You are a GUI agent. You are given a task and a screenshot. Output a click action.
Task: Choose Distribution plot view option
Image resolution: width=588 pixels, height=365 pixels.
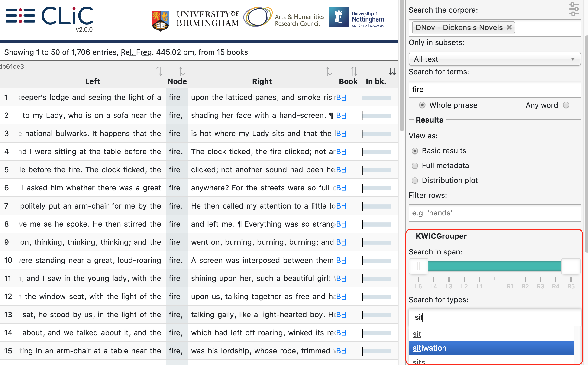pos(415,181)
